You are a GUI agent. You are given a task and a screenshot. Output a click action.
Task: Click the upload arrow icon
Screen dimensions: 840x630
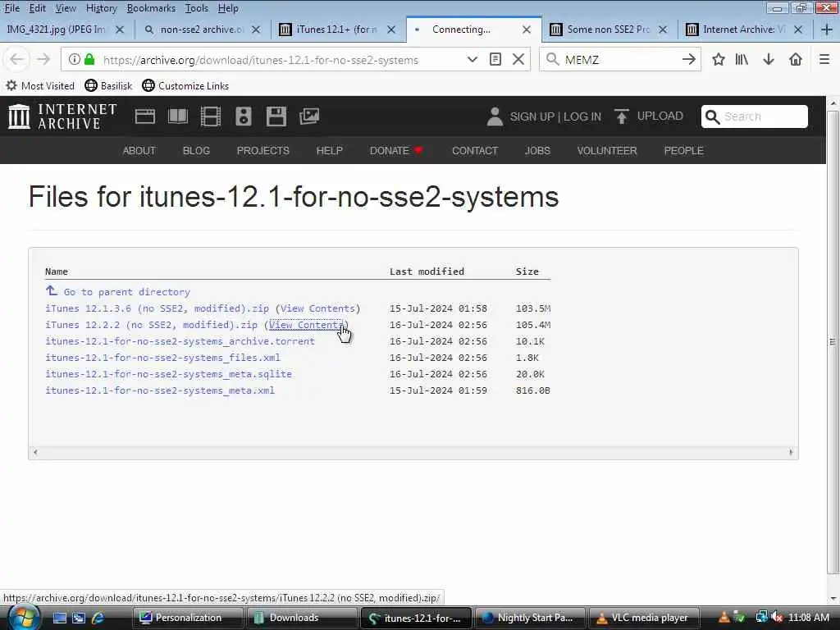click(x=622, y=116)
